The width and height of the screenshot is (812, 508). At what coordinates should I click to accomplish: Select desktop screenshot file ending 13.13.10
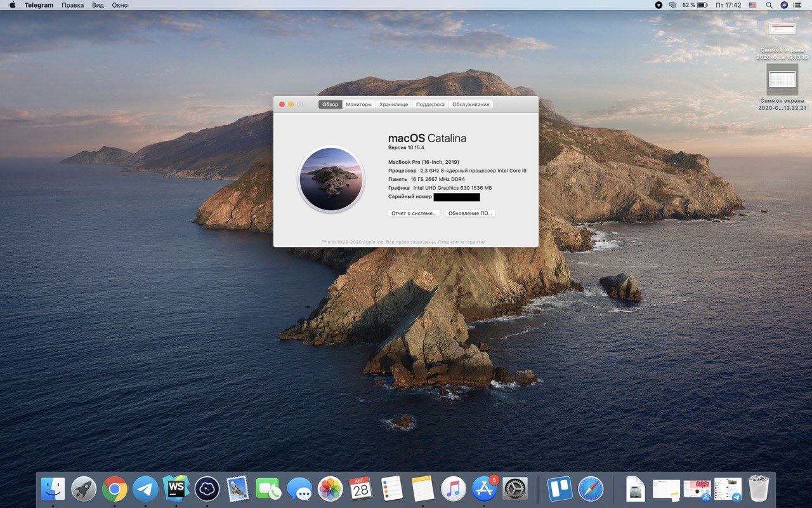[782, 39]
